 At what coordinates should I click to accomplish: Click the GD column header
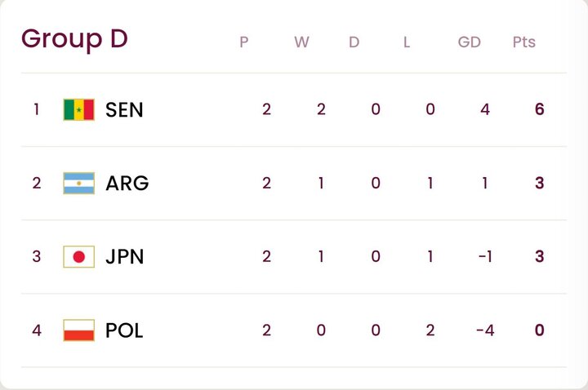click(x=469, y=42)
